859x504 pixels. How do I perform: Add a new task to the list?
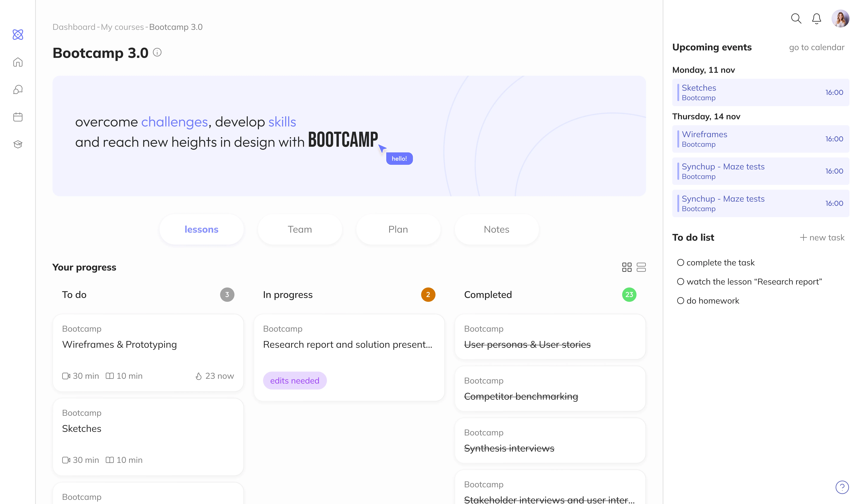point(822,238)
